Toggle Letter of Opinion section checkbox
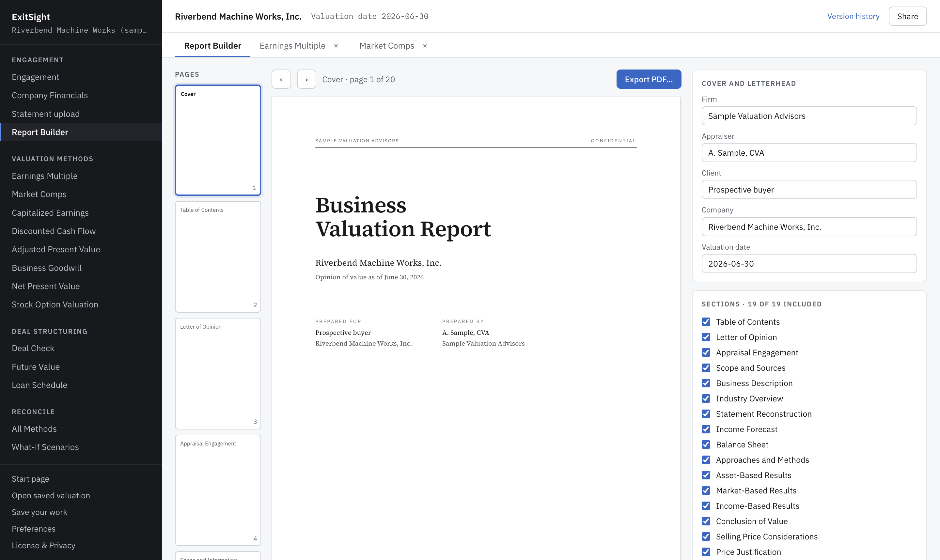Viewport: 940px width, 560px height. click(x=706, y=337)
